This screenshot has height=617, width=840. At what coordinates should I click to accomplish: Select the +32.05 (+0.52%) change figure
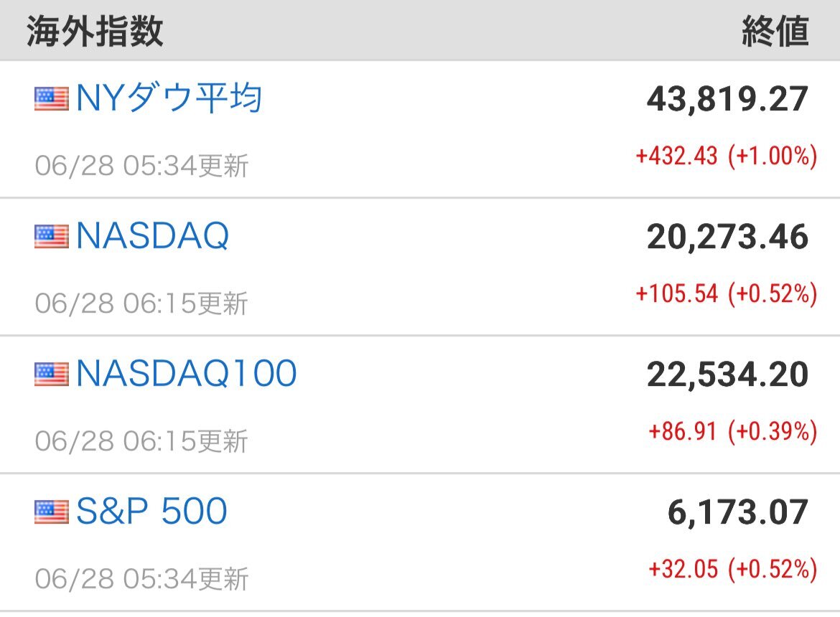click(x=733, y=569)
